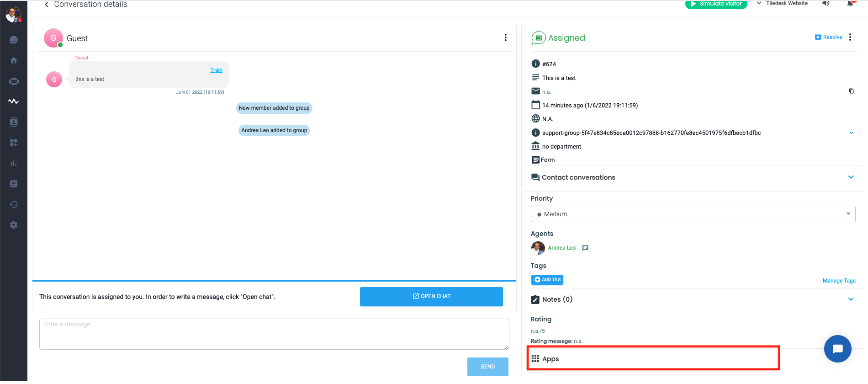Click the bot icon in sidebar
Viewport: 868px width, 384px height.
point(14,81)
